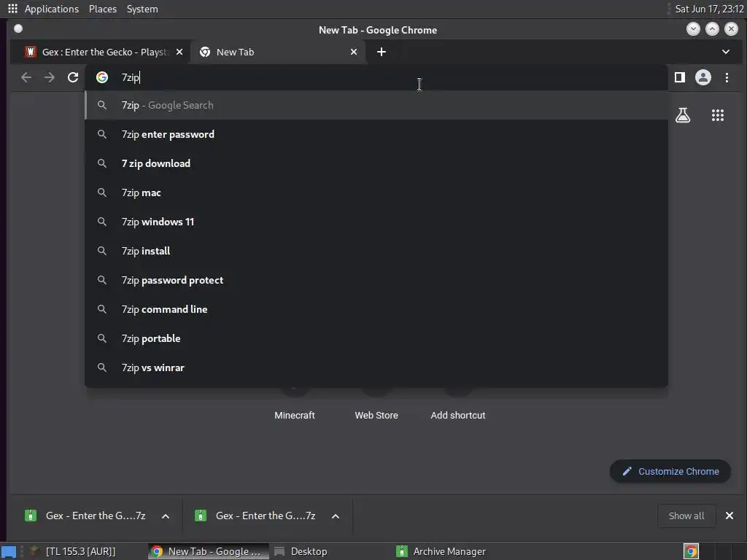Pick the "7zip vs winrar" suggestion
Screen dimensions: 747x560
pyautogui.click(x=376, y=367)
